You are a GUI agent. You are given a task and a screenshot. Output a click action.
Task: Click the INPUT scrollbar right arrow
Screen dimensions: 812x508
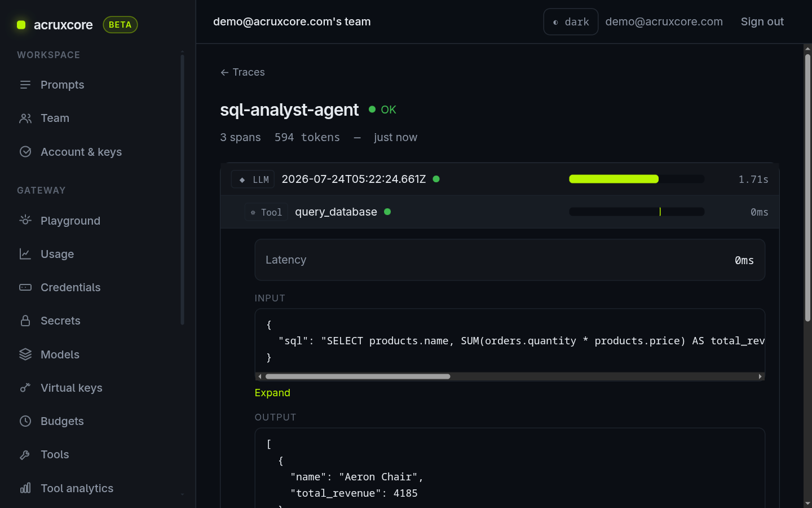[x=760, y=376]
